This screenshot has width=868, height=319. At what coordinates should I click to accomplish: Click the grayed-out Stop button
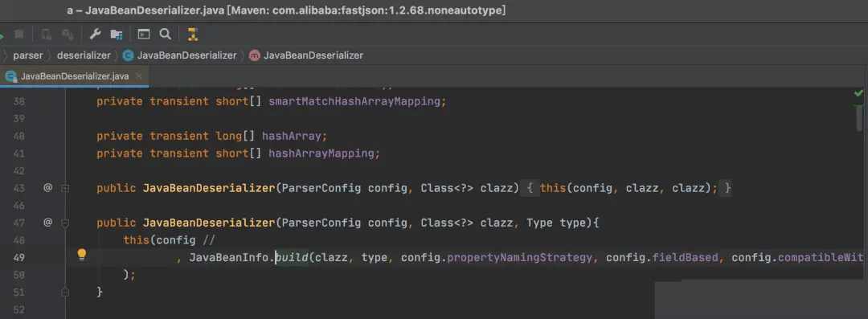pyautogui.click(x=18, y=35)
